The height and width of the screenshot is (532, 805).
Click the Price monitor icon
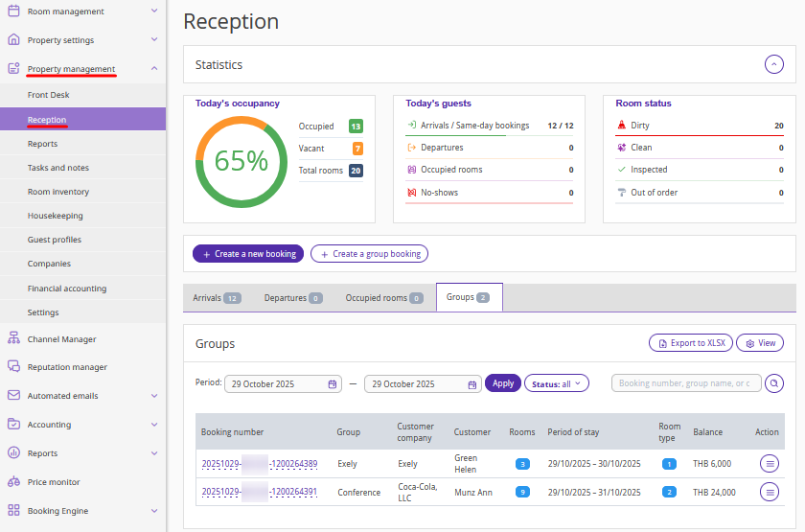(13, 481)
